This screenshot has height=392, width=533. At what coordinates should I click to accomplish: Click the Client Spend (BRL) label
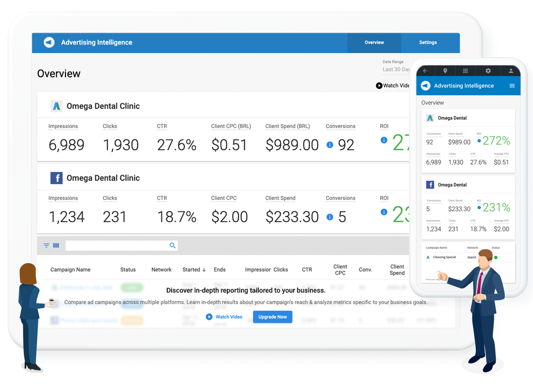[288, 127]
